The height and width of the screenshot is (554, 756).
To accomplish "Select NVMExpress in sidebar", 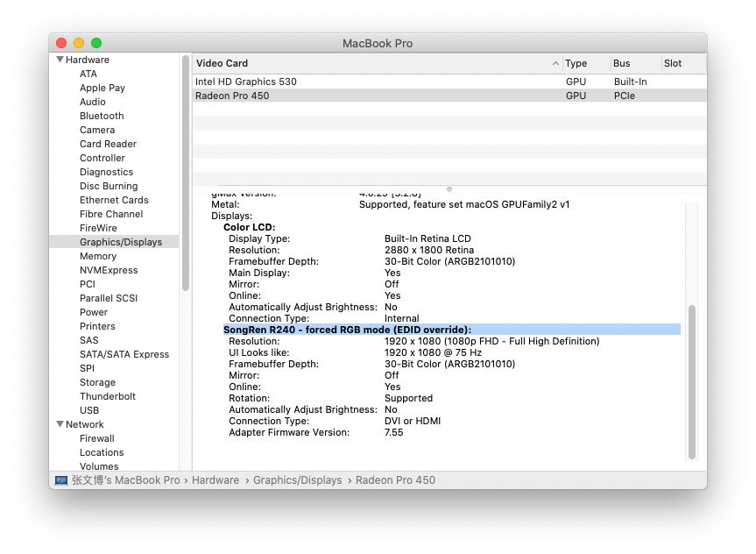I will point(109,270).
